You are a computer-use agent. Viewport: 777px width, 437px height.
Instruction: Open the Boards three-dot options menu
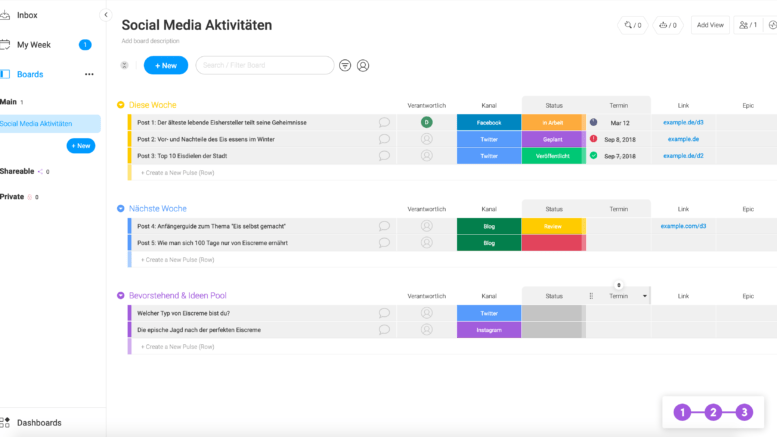coord(89,74)
